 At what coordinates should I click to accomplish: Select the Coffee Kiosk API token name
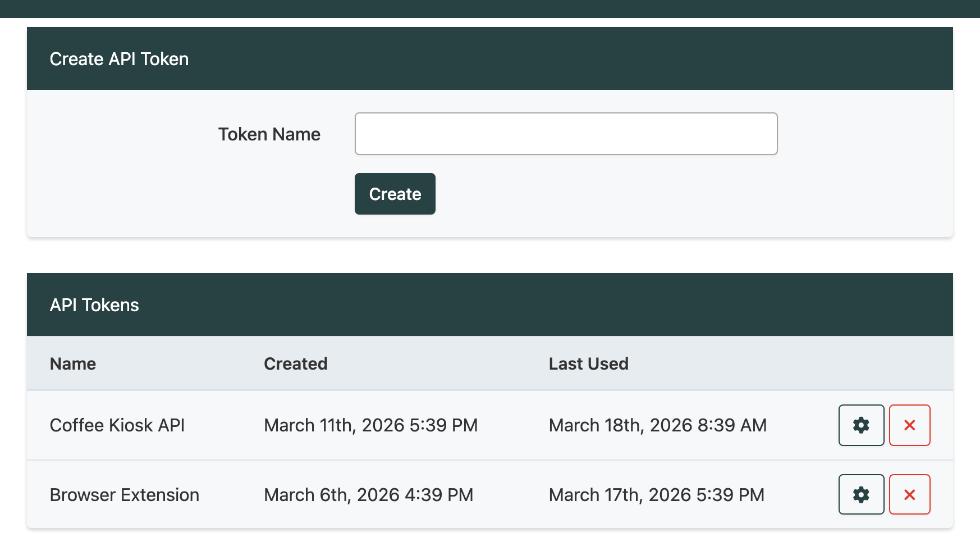(117, 425)
